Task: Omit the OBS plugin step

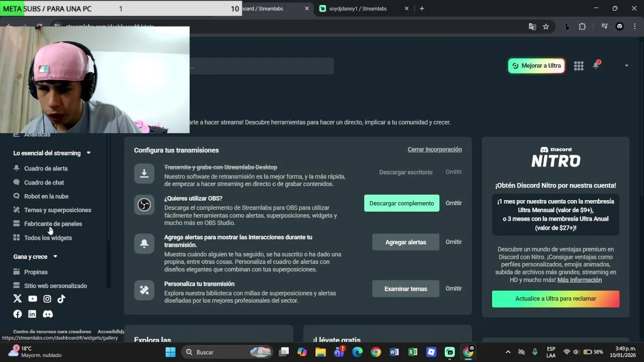Action: click(x=453, y=203)
